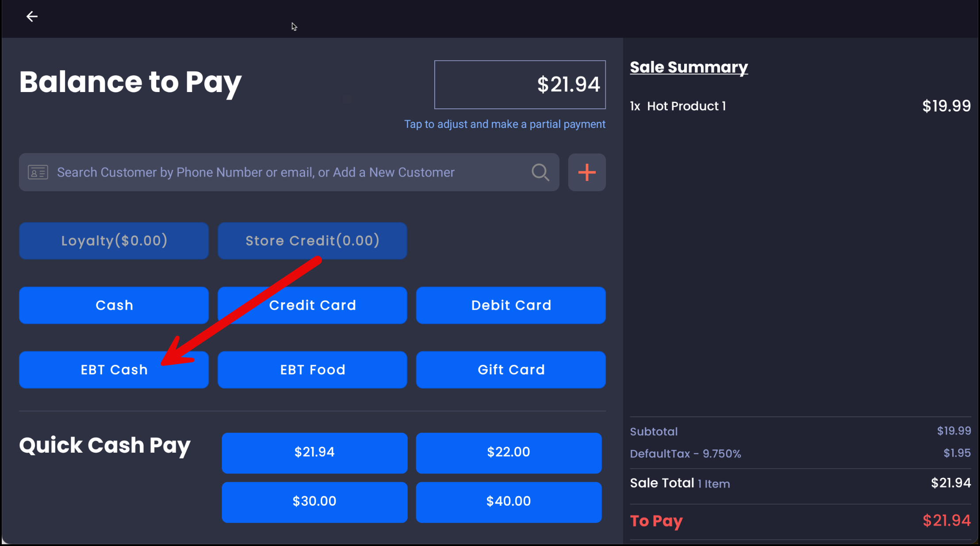
Task: Click the magnifier search icon
Action: pos(540,173)
